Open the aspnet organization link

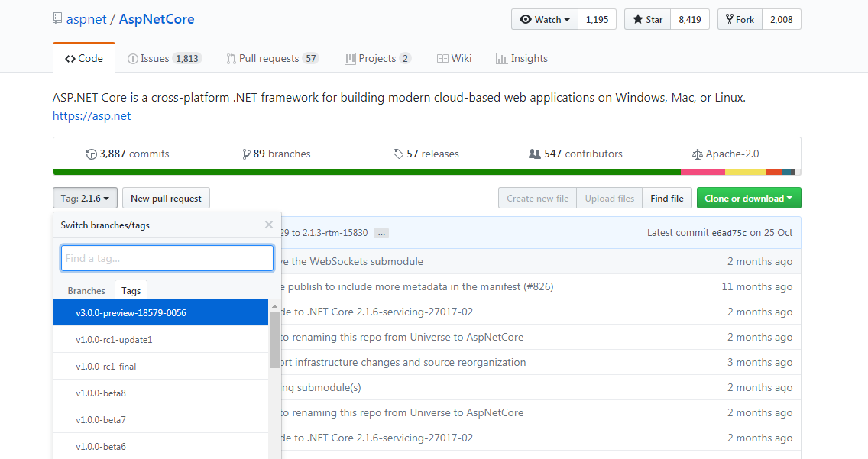pyautogui.click(x=86, y=19)
